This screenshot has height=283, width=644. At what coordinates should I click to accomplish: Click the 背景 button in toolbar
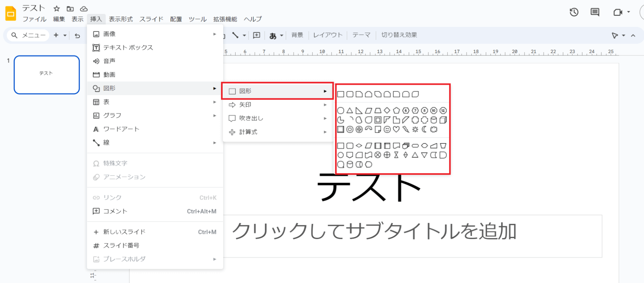(297, 35)
